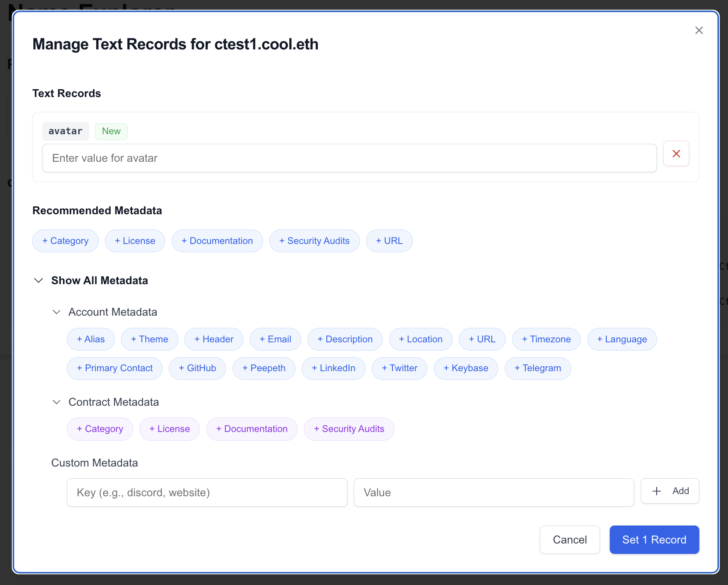
Task: Click the avatar value input field
Action: point(349,158)
